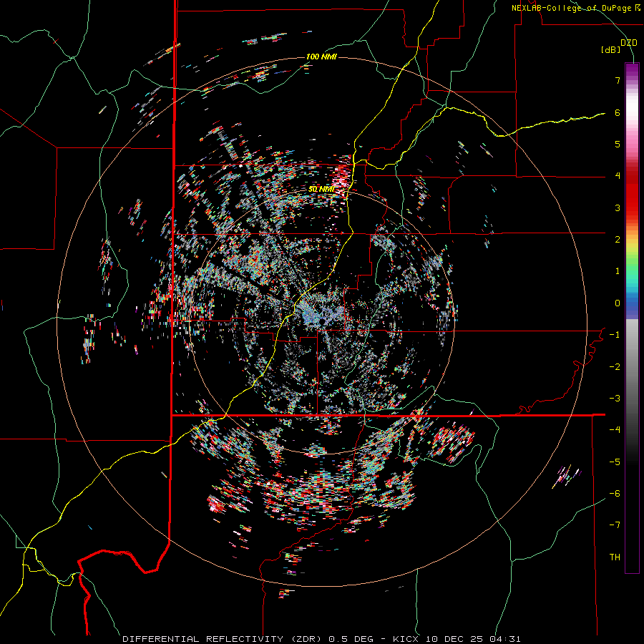Click the KICX radar site identifier
The width and height of the screenshot is (644, 644).
pos(406,639)
